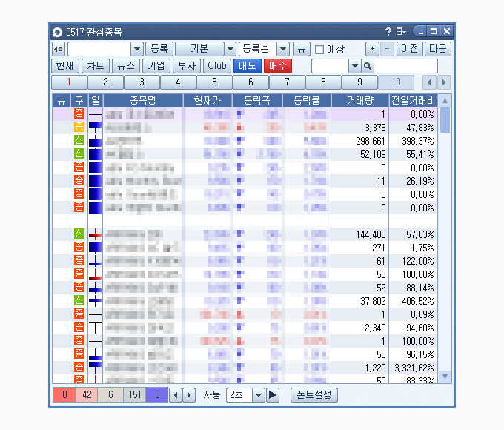Click the stock name search input field
Image resolution: width=504 pixels, height=430 pixels.
pyautogui.click(x=405, y=66)
